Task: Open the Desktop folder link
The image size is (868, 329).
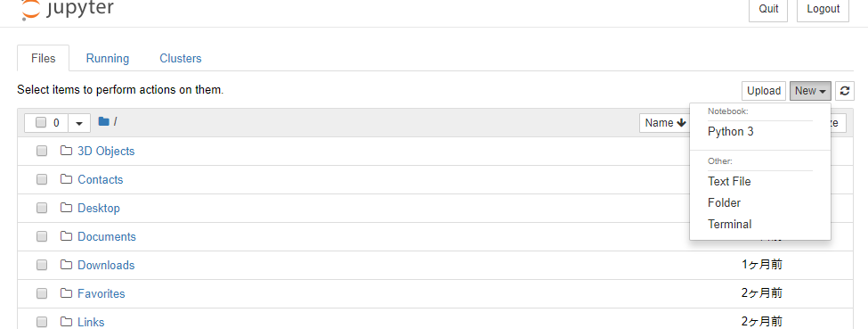Action: 99,208
